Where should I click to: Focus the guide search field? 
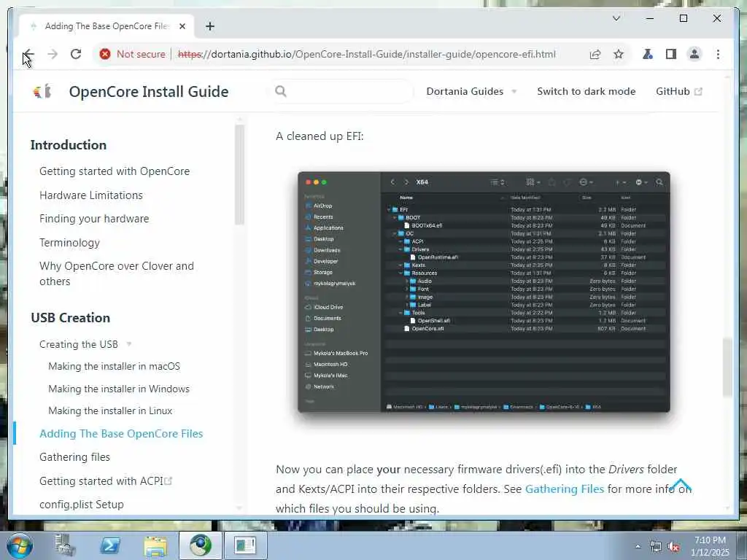(x=341, y=91)
